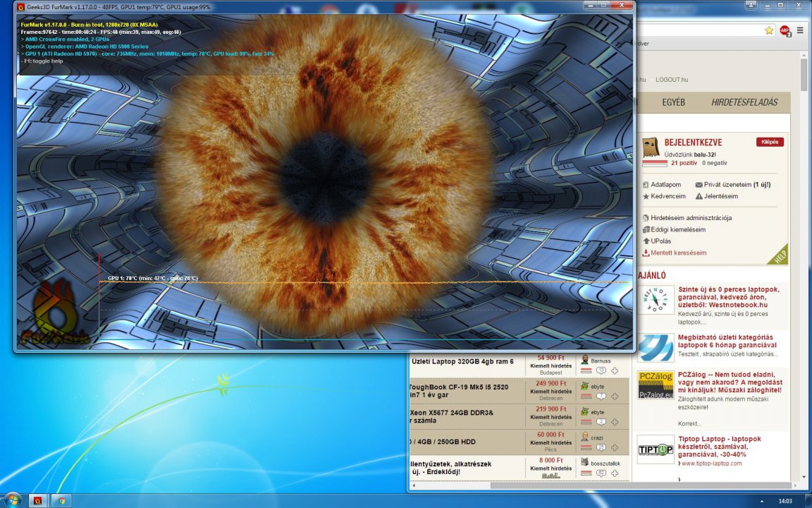Image resolution: width=812 pixels, height=508 pixels.
Task: Click the Show Desktop strip at the taskbar's end
Action: (x=808, y=501)
